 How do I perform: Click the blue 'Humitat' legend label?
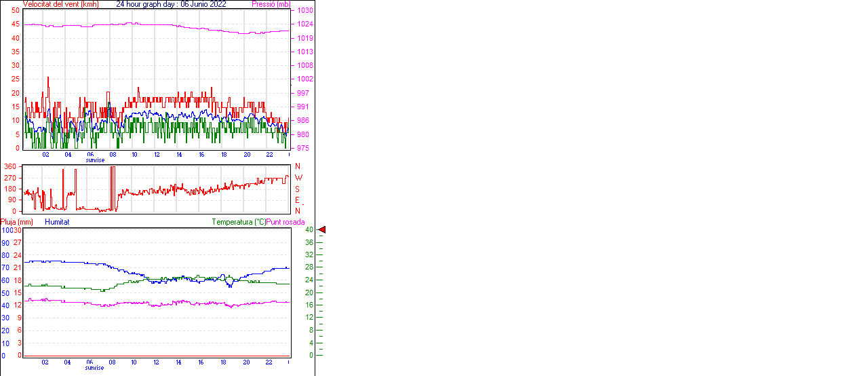click(57, 222)
